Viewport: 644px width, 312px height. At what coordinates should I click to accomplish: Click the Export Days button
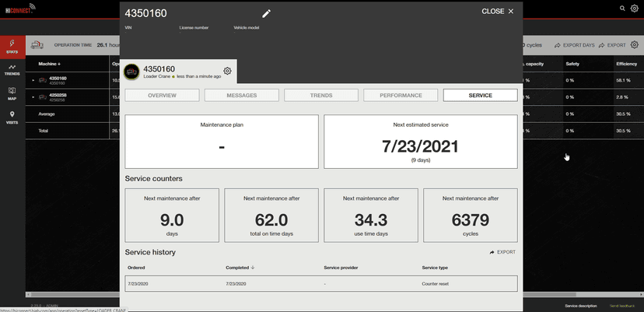pos(574,45)
